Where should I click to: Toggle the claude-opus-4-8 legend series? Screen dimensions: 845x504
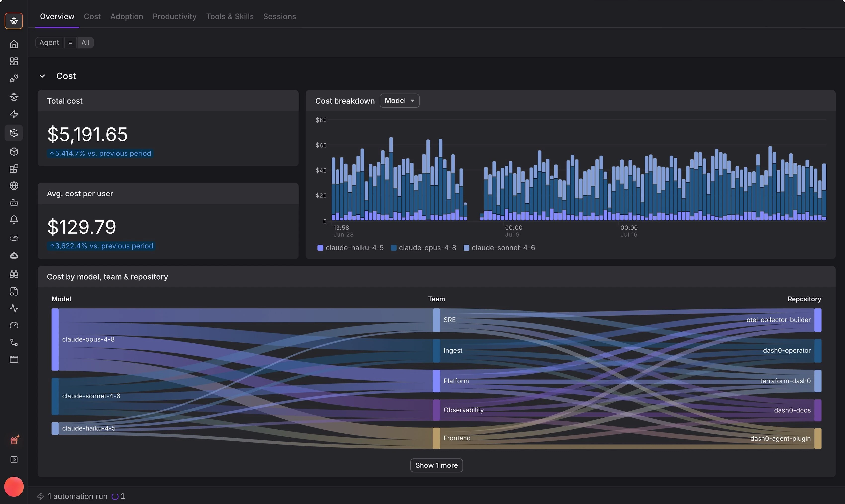(423, 248)
